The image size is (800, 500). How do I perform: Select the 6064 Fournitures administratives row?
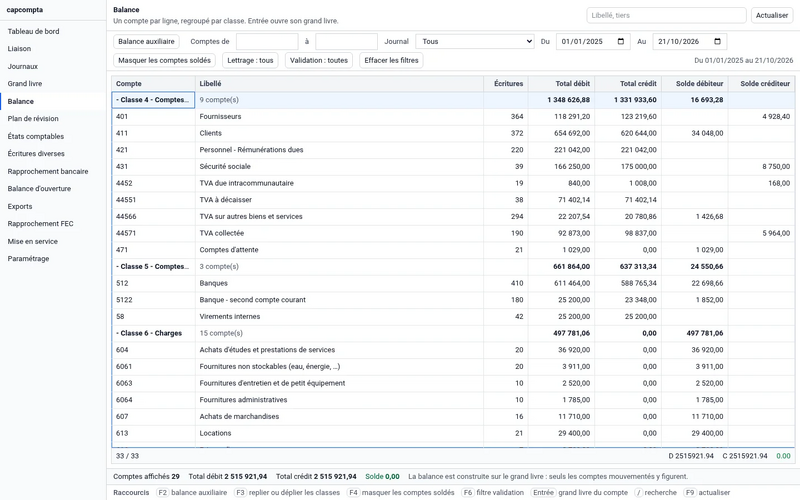[x=453, y=400]
